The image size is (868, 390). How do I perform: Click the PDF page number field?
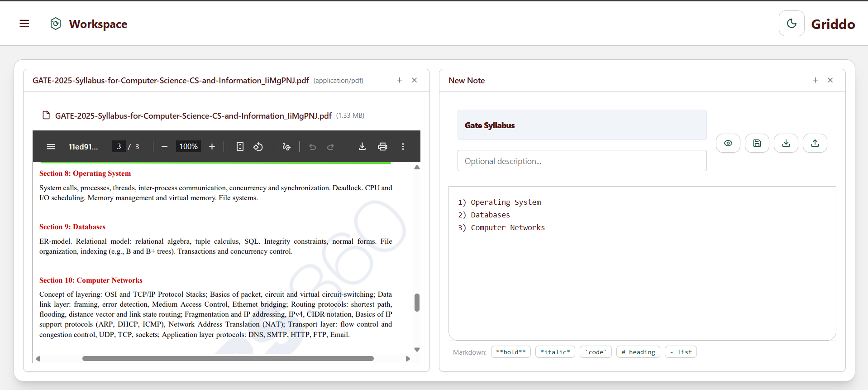coord(119,146)
